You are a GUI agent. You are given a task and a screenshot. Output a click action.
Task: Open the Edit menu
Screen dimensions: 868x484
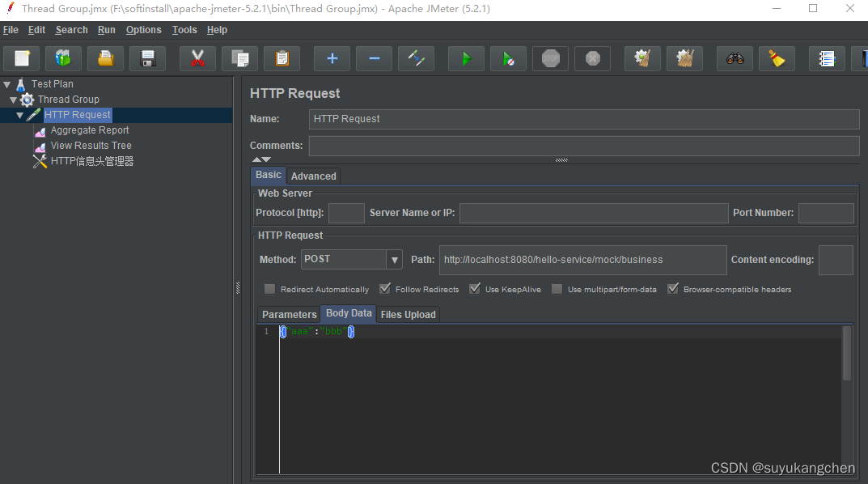[x=36, y=30]
